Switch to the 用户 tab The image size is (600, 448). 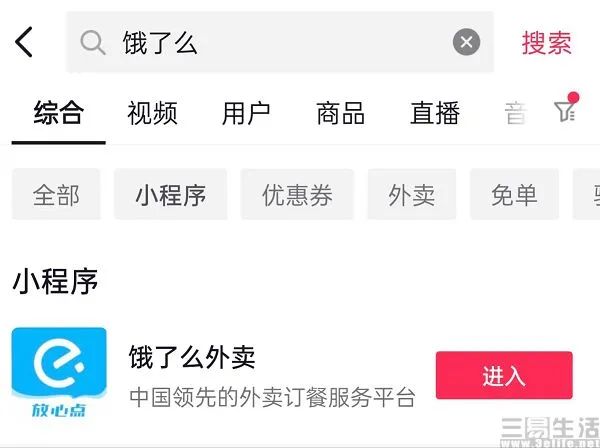click(x=246, y=113)
